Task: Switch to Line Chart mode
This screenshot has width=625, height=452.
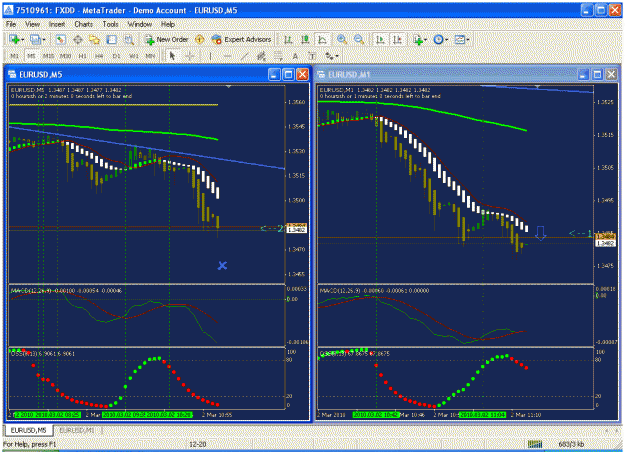Action: [322, 39]
